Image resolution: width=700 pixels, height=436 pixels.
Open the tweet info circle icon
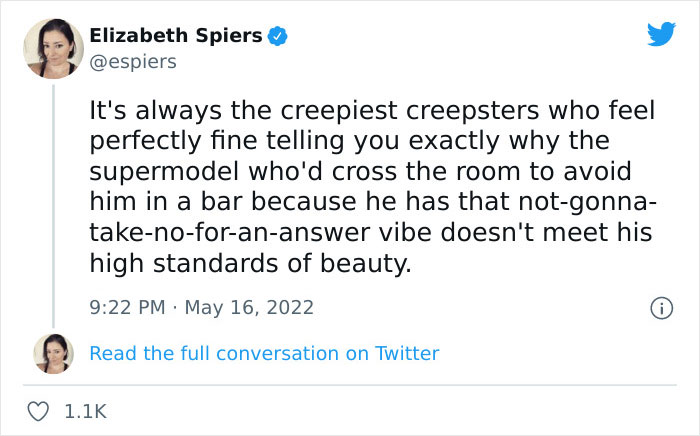659,308
